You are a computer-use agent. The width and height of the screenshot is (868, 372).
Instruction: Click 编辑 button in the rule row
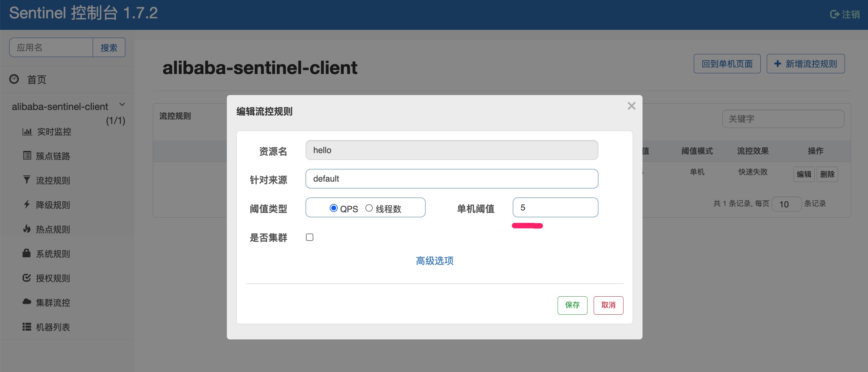pyautogui.click(x=804, y=174)
